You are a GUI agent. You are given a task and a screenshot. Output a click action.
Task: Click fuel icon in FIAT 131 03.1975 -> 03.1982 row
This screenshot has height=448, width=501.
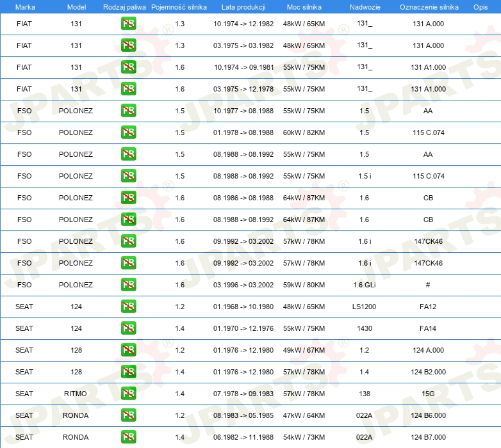128,45
